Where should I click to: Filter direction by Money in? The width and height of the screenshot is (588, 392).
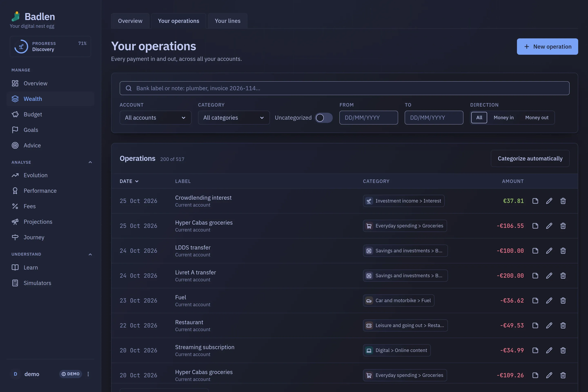(503, 118)
